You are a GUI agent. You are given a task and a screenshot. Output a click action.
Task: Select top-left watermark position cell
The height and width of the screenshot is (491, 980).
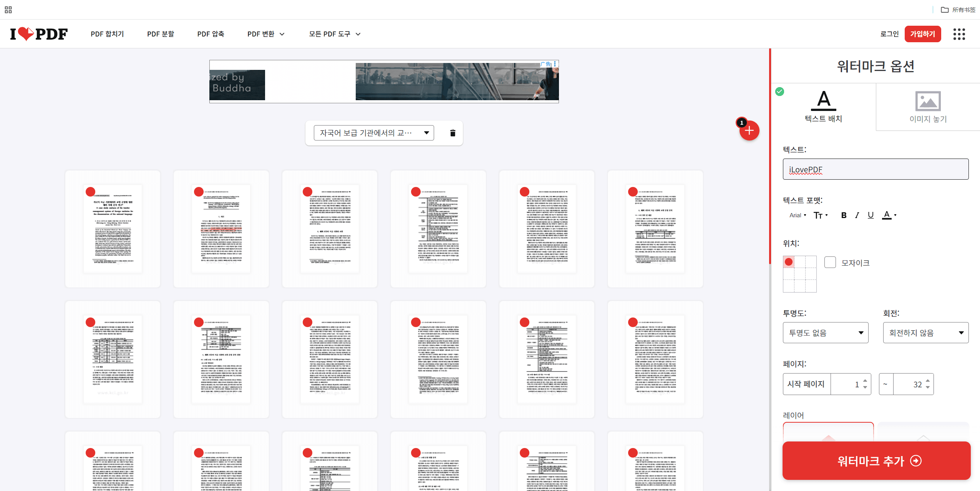789,262
